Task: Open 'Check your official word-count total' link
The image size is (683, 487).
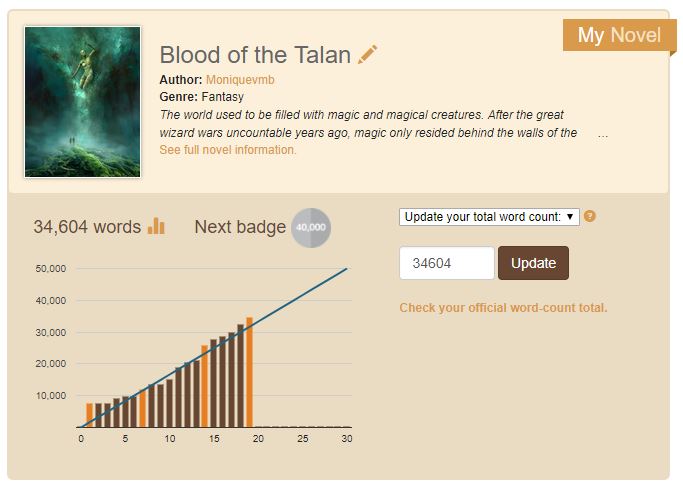Action: (x=503, y=308)
